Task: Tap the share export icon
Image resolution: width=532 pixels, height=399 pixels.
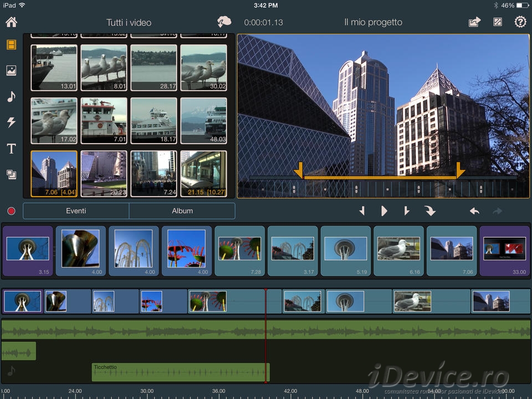Action: pyautogui.click(x=475, y=22)
